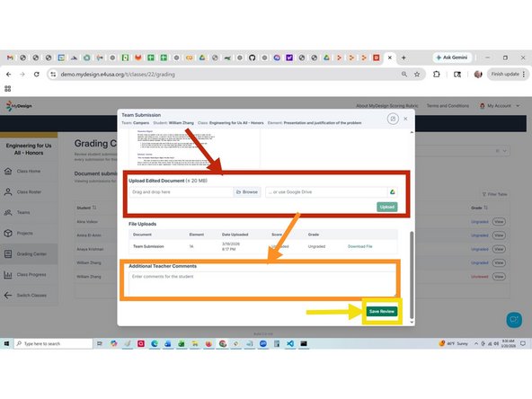Click the Switch Classes back arrow icon
Viewport: 532px width, 399px height.
(8, 295)
